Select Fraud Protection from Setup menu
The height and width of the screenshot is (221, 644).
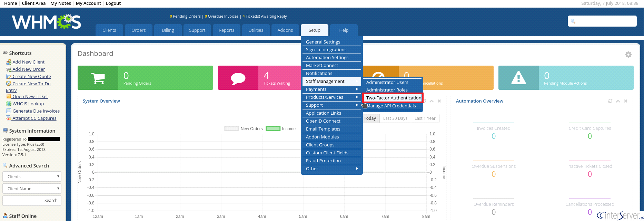(x=331, y=161)
